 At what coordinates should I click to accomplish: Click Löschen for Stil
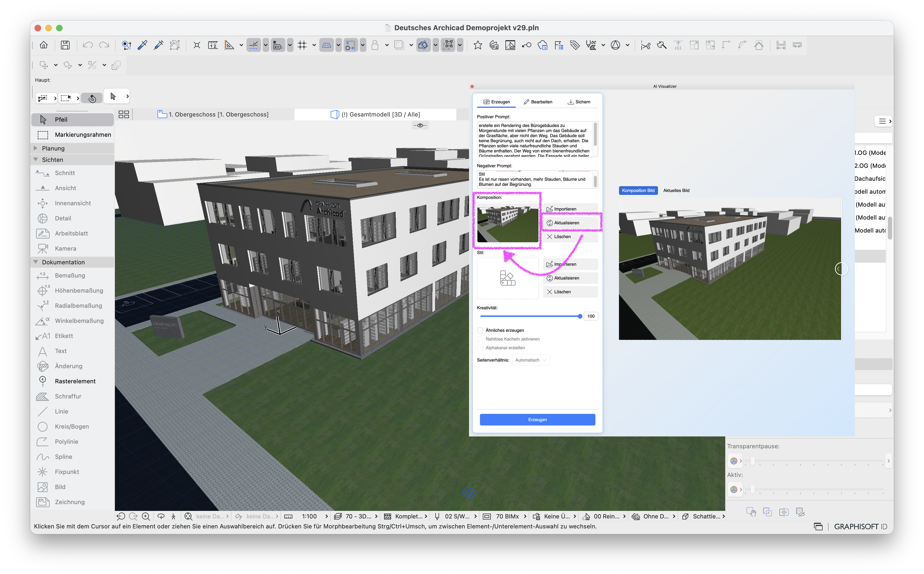point(570,292)
